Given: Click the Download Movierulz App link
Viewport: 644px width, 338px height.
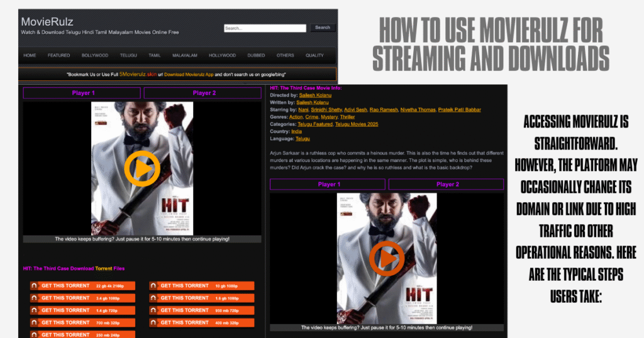Looking at the screenshot, I should pos(189,75).
